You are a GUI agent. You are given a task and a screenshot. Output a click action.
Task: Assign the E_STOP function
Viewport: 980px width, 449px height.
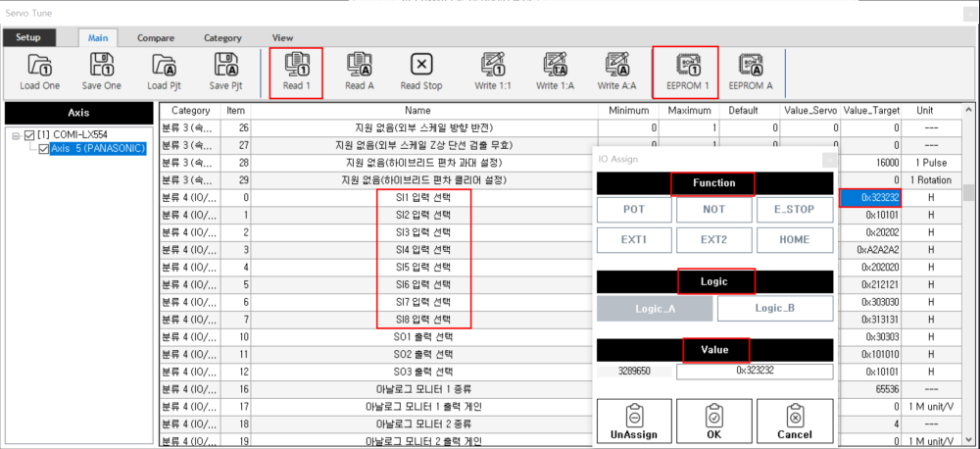pos(793,210)
